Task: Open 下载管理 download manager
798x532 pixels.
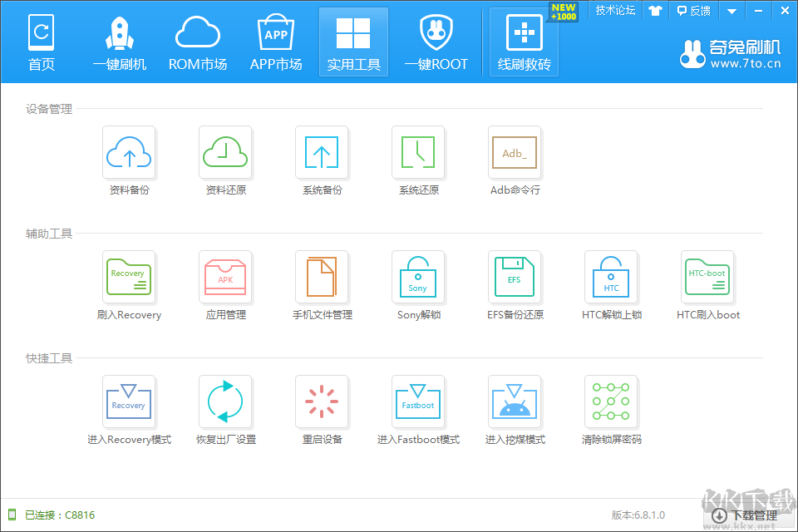Action: point(745,515)
